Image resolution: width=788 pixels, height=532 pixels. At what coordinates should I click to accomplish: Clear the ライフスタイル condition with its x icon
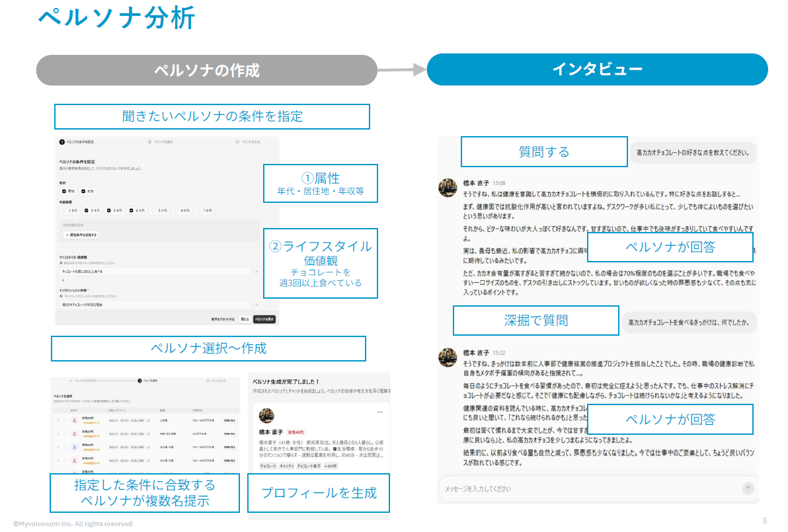pos(256,272)
